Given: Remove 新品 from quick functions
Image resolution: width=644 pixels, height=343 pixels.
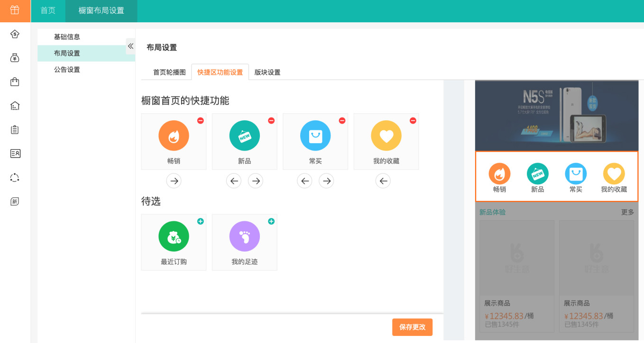Looking at the screenshot, I should [x=271, y=121].
